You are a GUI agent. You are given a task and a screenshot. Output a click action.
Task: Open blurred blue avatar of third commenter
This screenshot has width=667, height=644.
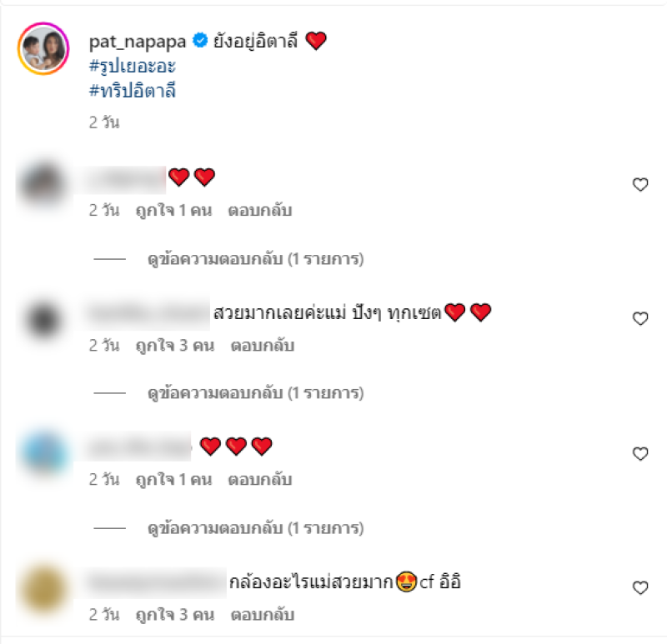(43, 453)
